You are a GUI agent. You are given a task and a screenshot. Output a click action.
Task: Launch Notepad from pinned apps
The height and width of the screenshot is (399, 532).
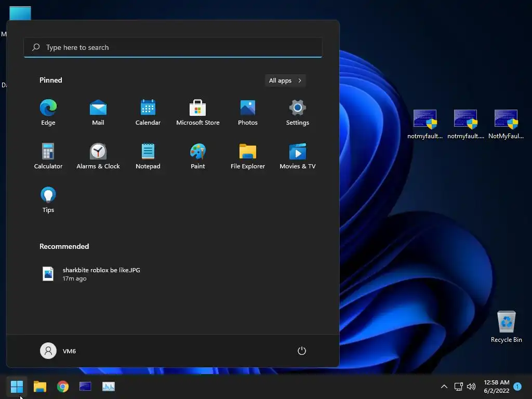pyautogui.click(x=148, y=156)
